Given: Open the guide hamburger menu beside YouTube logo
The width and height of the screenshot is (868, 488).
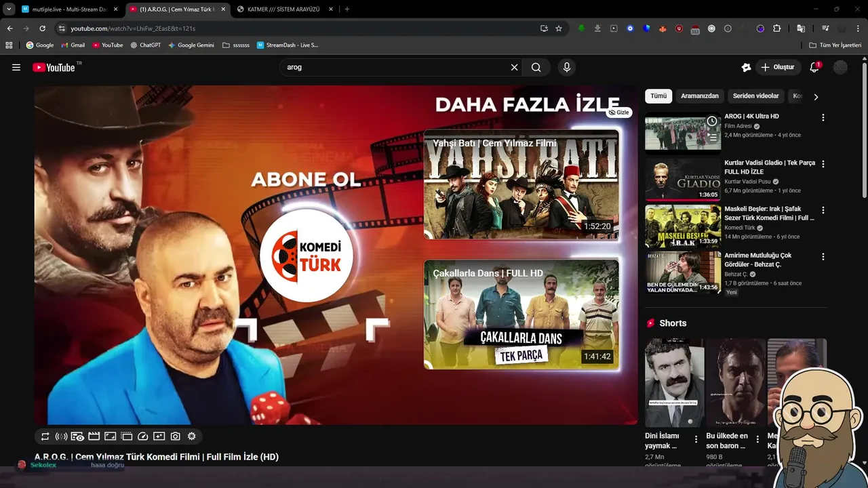Looking at the screenshot, I should click(16, 67).
